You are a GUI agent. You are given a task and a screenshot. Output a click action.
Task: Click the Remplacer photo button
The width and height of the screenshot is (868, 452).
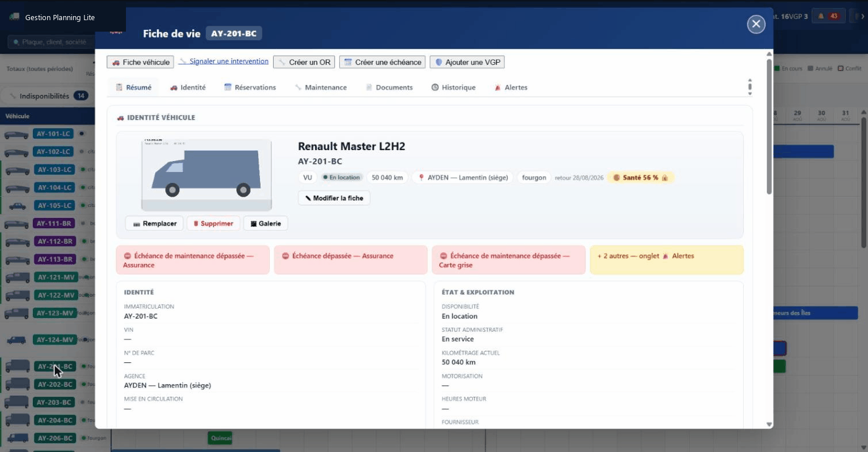[155, 223]
